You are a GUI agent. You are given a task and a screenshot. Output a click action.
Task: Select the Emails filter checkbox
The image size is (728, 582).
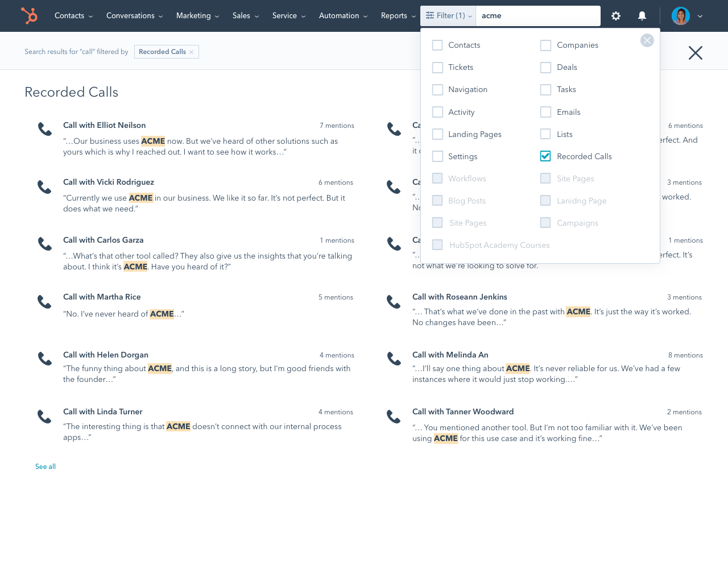click(545, 112)
